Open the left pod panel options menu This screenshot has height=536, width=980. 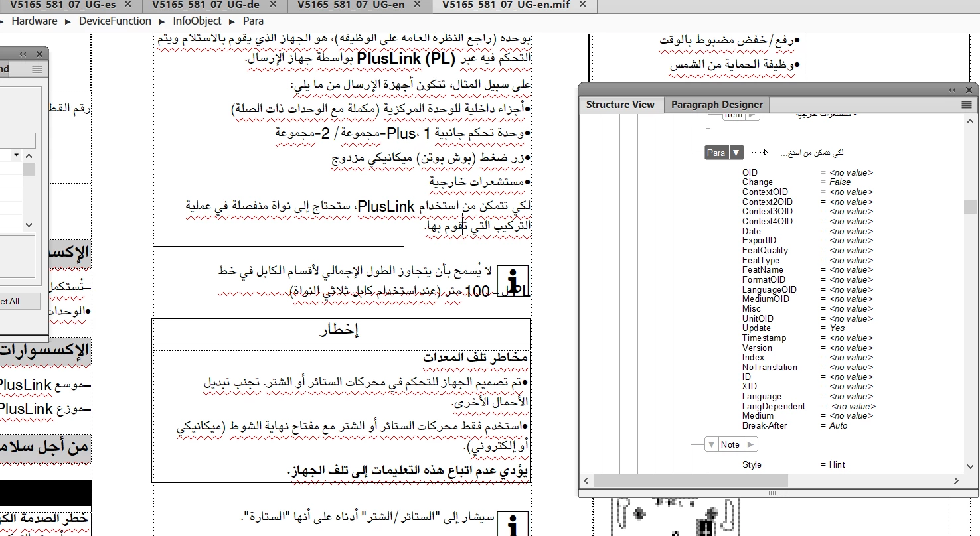[37, 69]
